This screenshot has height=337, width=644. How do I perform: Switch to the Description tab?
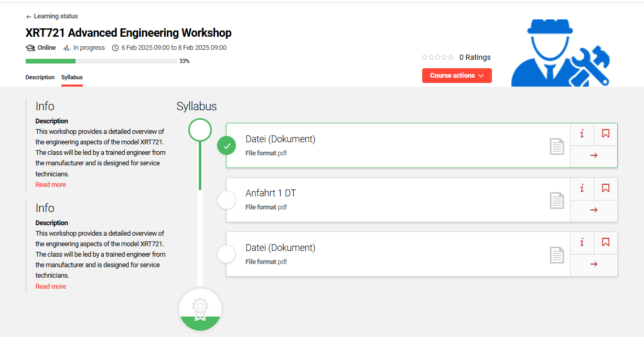[40, 77]
